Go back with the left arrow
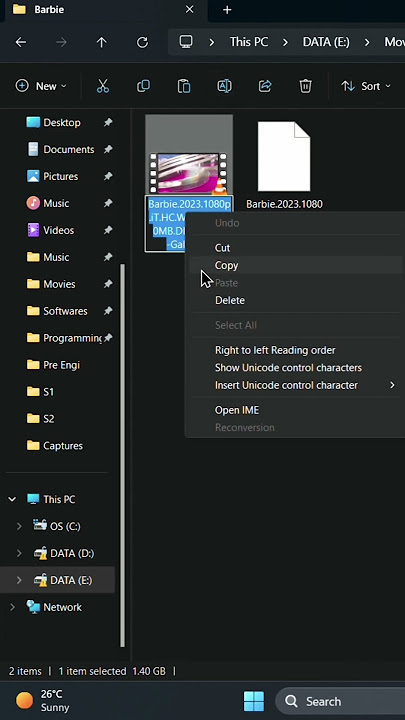 click(21, 42)
